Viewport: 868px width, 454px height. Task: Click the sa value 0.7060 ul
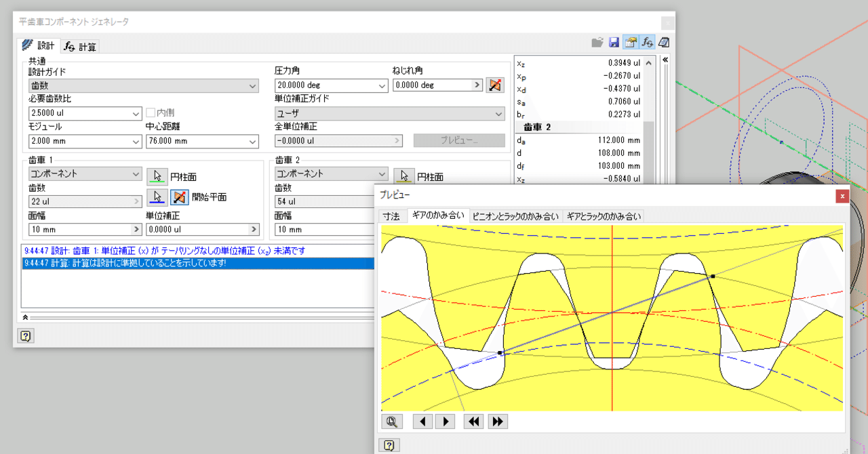point(624,101)
